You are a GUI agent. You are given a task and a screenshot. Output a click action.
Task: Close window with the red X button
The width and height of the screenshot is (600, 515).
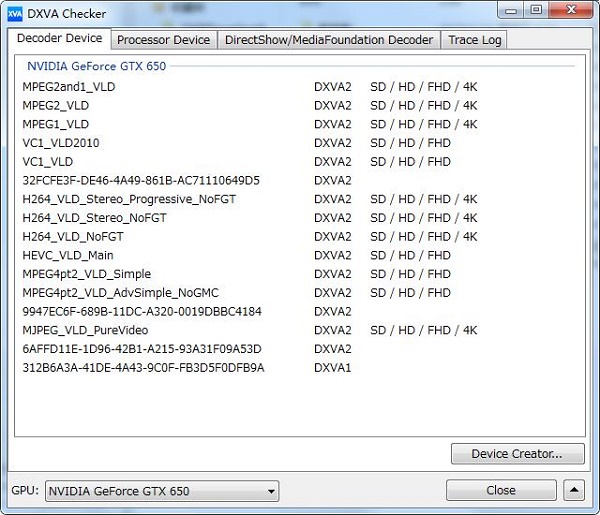(571, 10)
